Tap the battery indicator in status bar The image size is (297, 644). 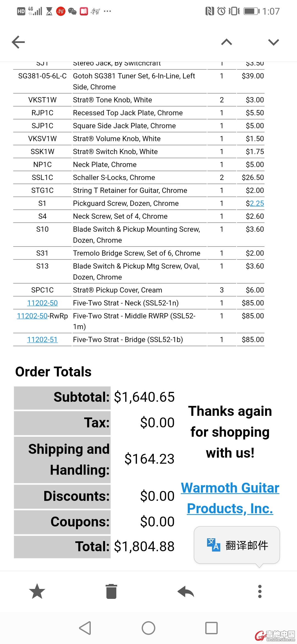(x=251, y=11)
